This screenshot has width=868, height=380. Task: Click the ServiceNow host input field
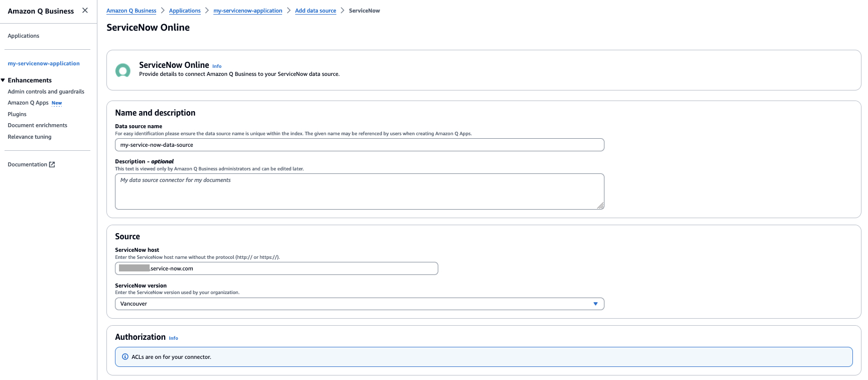(277, 268)
